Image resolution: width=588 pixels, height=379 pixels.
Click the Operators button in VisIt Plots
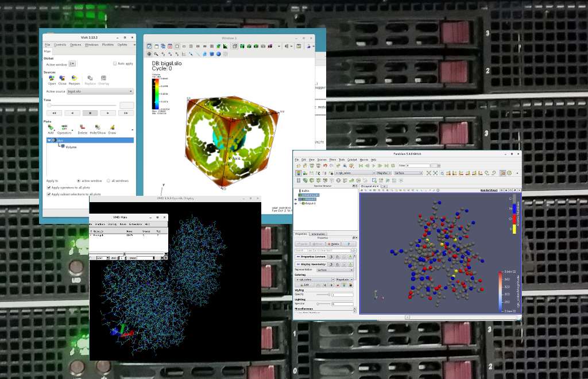tap(64, 129)
